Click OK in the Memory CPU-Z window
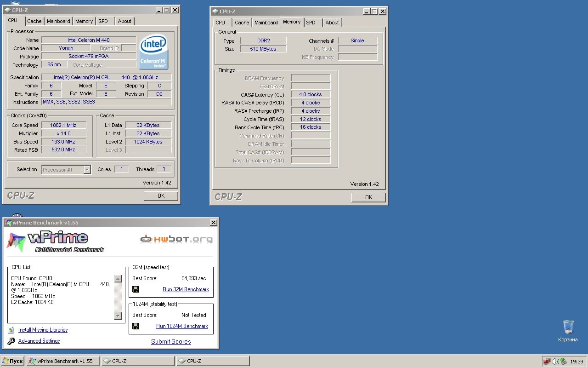This screenshot has height=368, width=588. [x=368, y=197]
